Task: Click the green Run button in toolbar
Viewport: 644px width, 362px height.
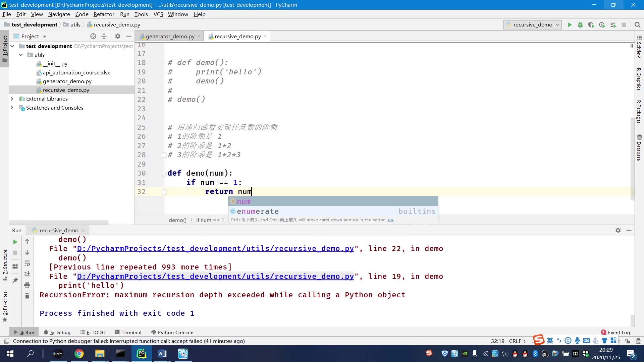Action: [570, 25]
